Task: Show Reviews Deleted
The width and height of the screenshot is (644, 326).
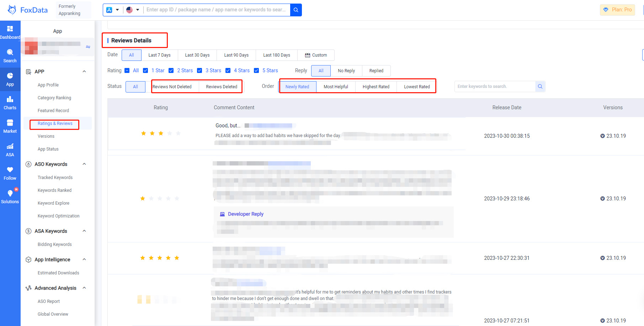Action: point(222,87)
